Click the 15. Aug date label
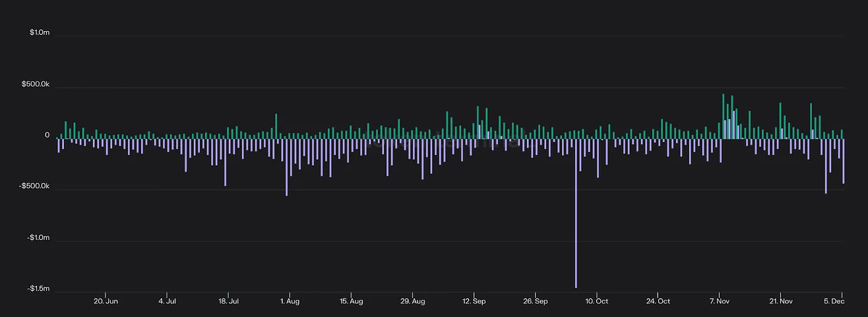Screen dimensions: 868x317 (351, 301)
